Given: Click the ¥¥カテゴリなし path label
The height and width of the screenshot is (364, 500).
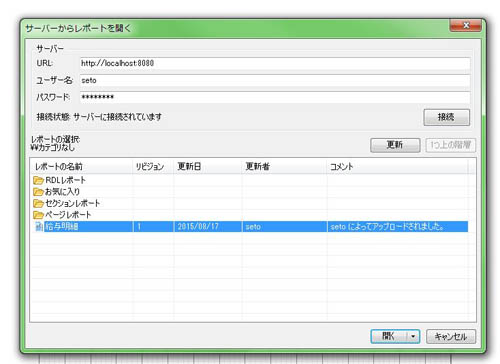Looking at the screenshot, I should pyautogui.click(x=53, y=148).
